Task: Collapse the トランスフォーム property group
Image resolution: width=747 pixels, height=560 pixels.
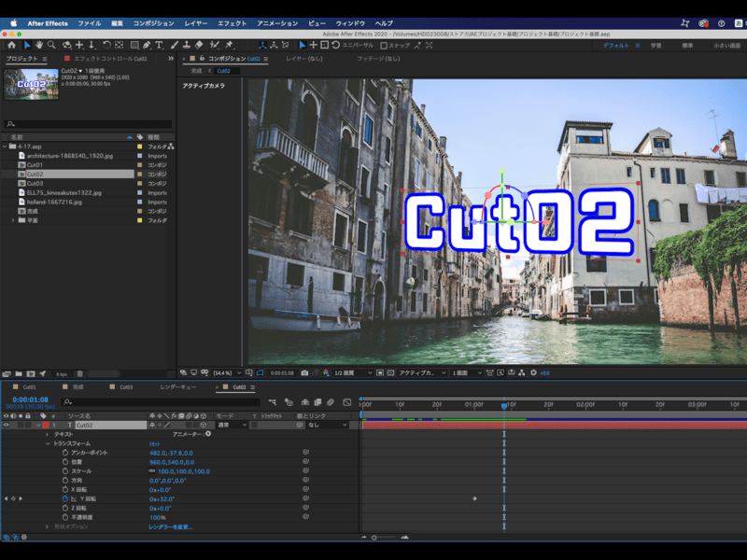Action: click(x=47, y=443)
